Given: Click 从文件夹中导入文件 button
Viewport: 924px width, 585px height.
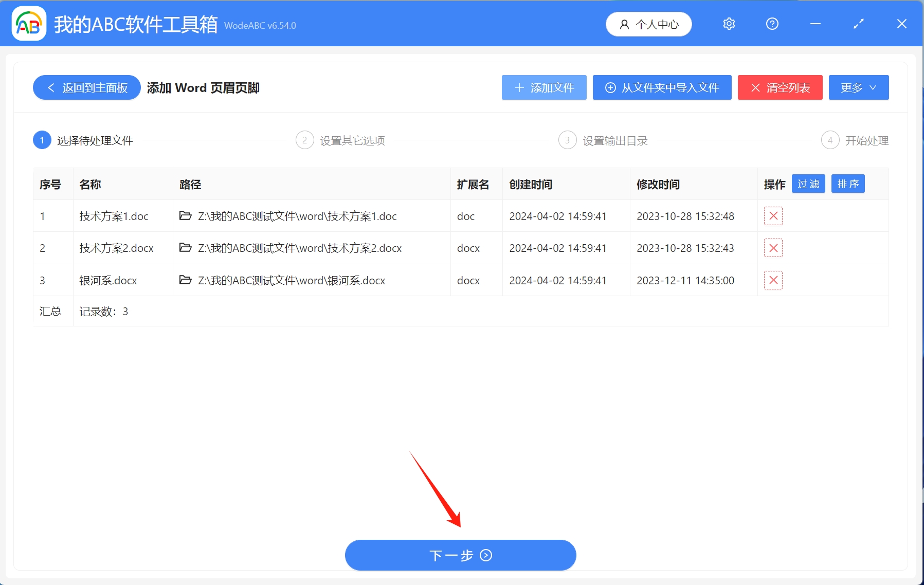Looking at the screenshot, I should [x=662, y=87].
